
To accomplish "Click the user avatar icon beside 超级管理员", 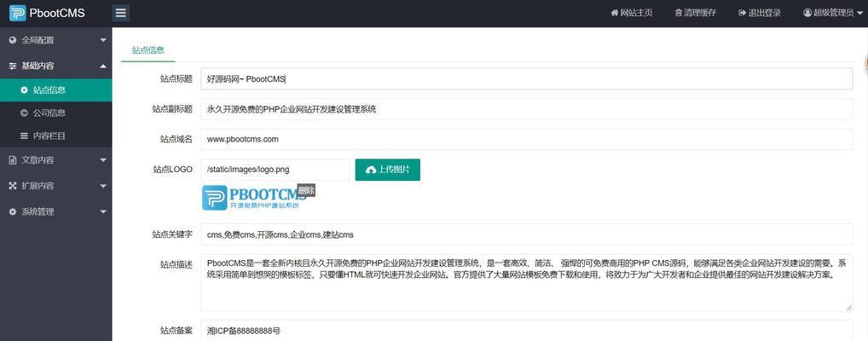I will coord(807,13).
